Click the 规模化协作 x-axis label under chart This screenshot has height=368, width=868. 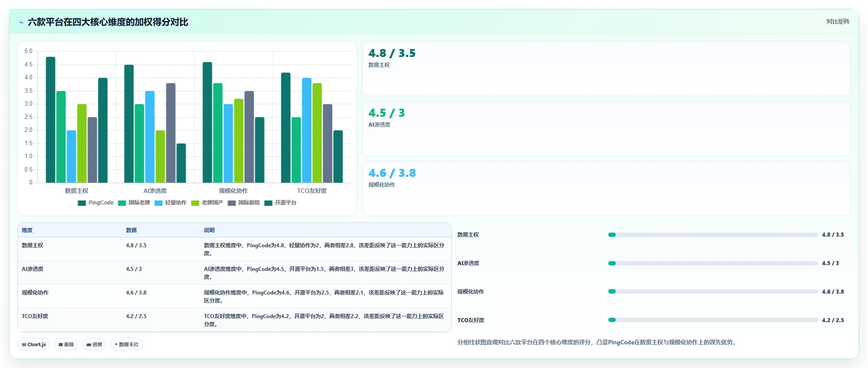pyautogui.click(x=233, y=191)
